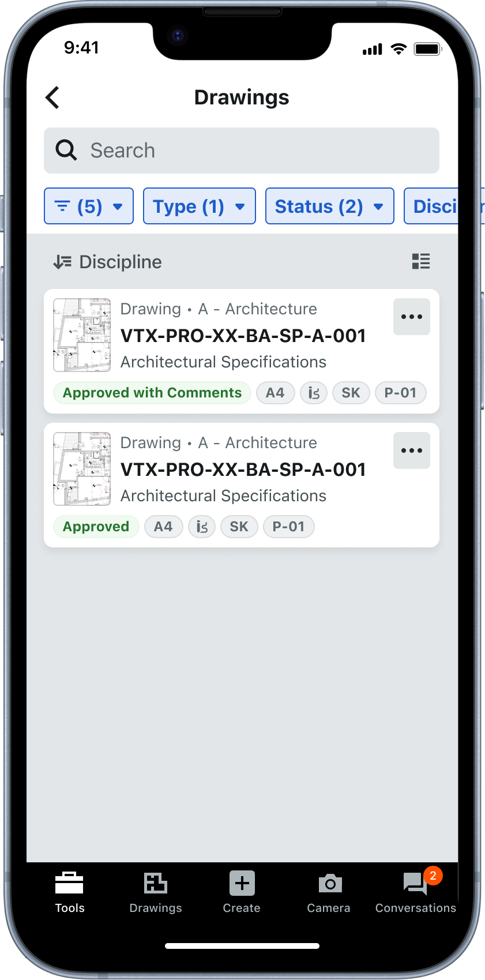Go back using the back chevron
The width and height of the screenshot is (485, 980).
52,97
